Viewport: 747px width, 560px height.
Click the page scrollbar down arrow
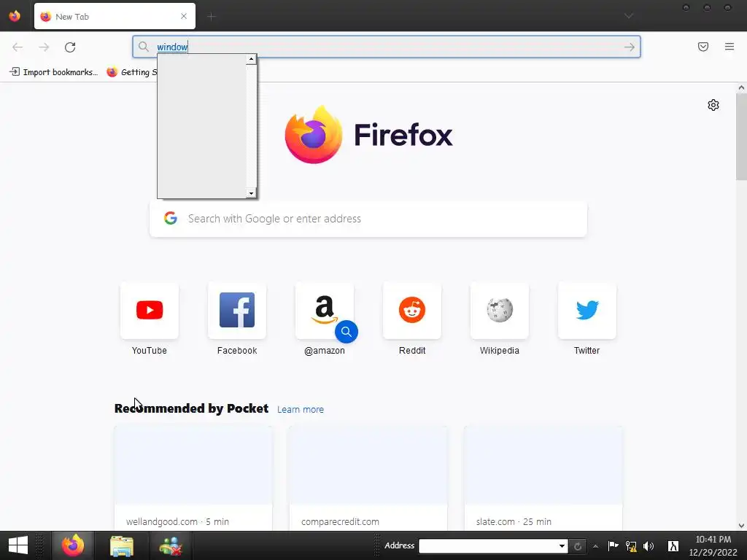741,526
